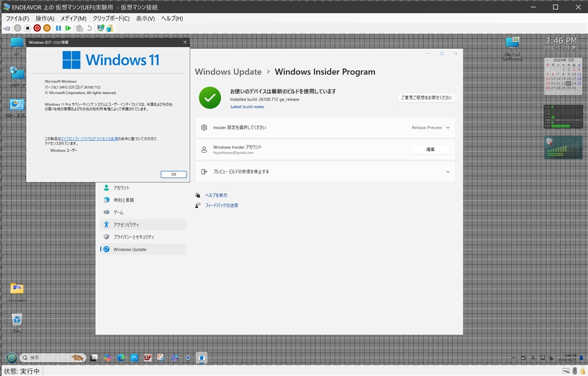Image resolution: width=588 pixels, height=376 pixels.
Task: Click the Revert undo arrow icon
Action: (x=89, y=28)
